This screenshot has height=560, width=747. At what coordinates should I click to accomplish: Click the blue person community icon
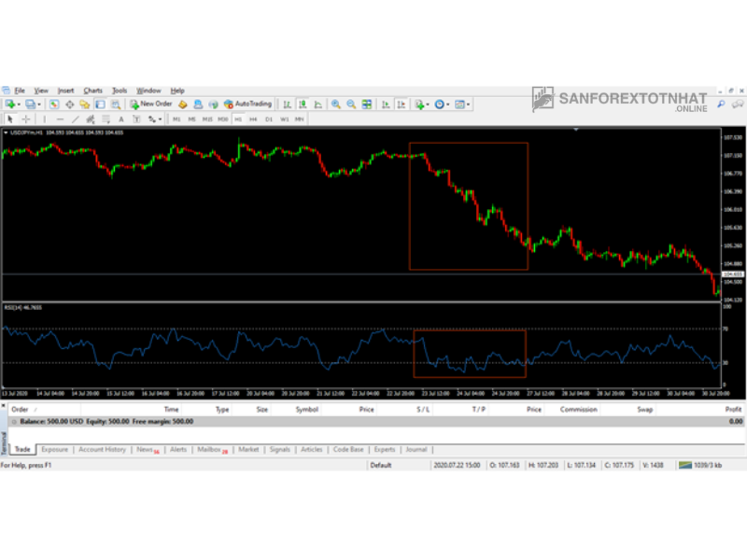click(x=198, y=105)
